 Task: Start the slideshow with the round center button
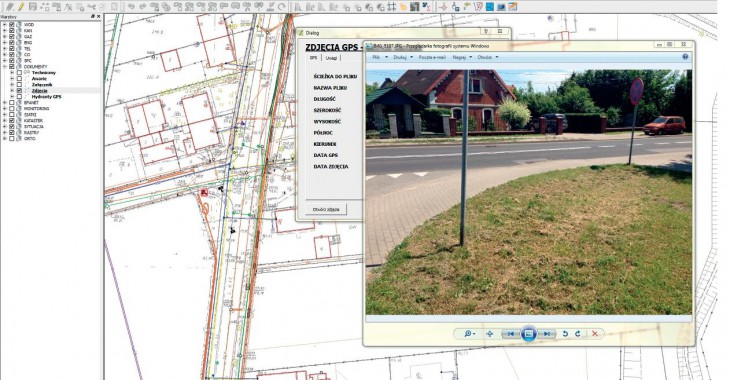[x=529, y=333]
